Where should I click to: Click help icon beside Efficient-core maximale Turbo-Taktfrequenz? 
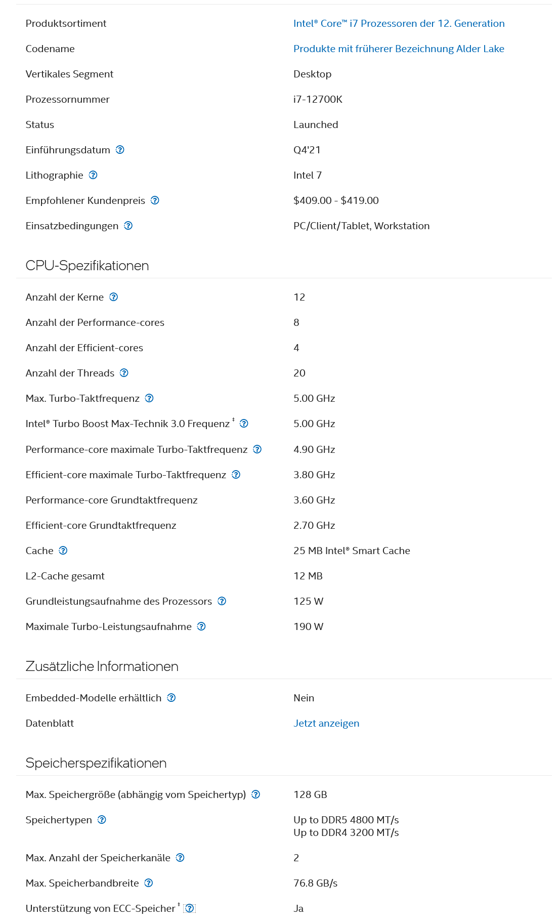(236, 475)
